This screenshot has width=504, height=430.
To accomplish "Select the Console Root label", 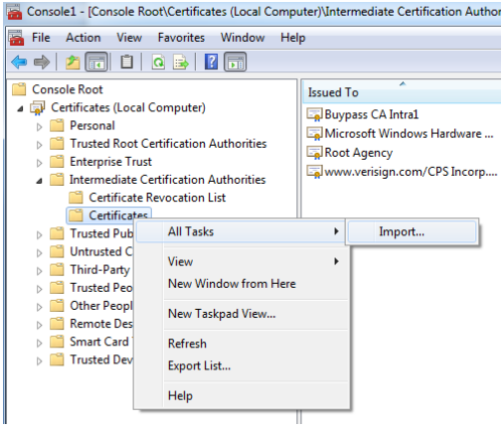I will point(68,89).
